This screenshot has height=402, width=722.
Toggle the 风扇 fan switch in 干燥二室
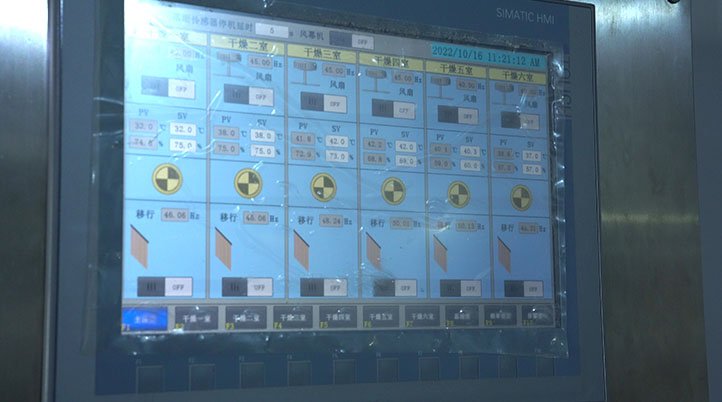248,96
